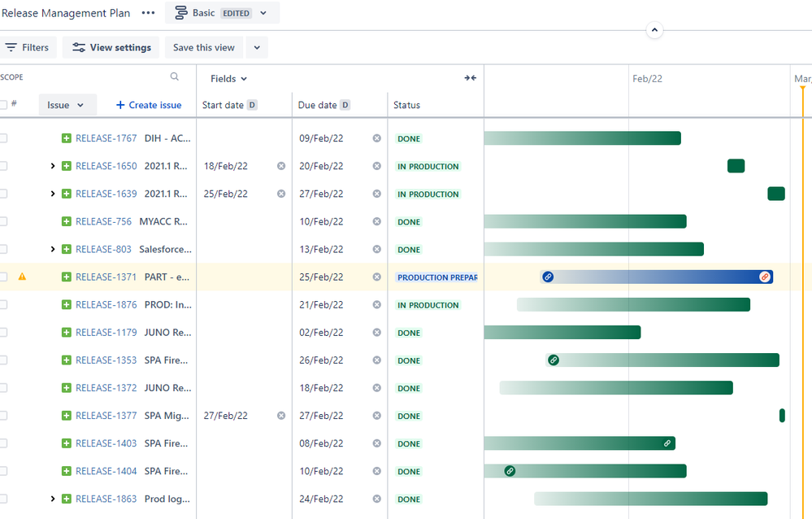
Task: Click the dependency link icon on RELEASE-1353 bar
Action: pyautogui.click(x=554, y=360)
